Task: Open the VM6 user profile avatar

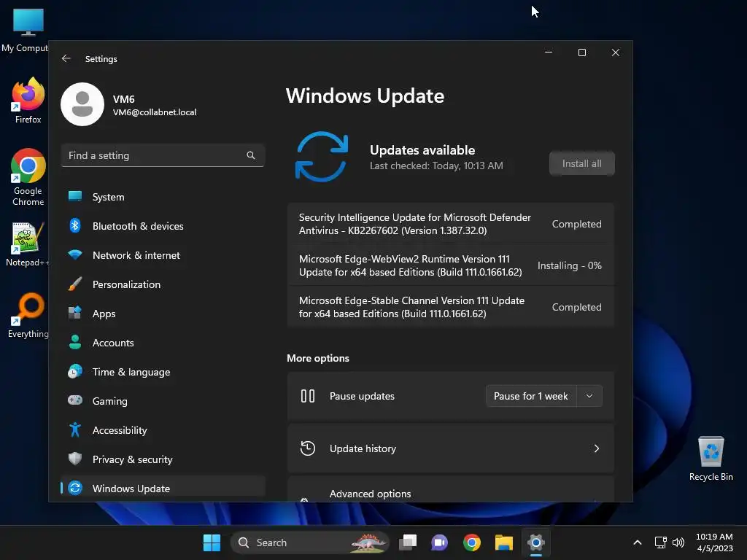Action: click(82, 104)
